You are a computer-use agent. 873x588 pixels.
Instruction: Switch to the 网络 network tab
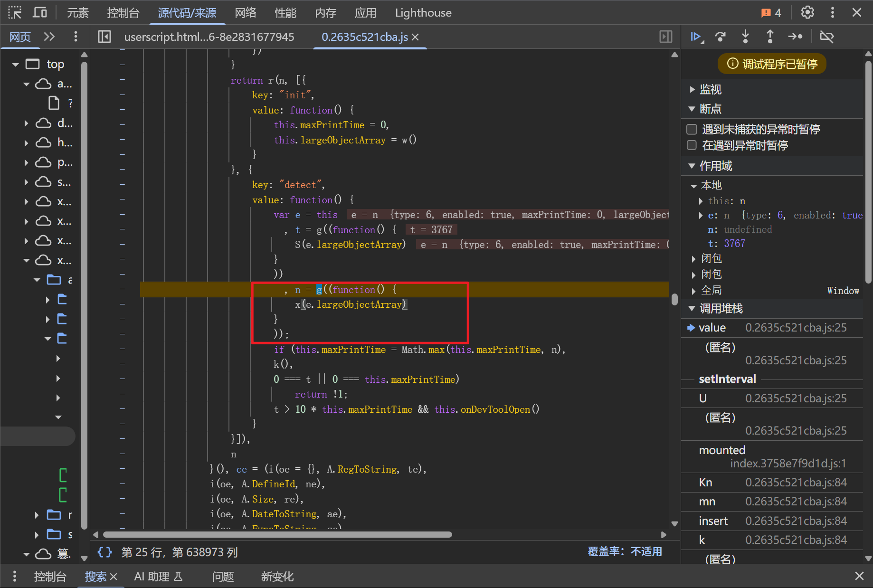[x=245, y=13]
